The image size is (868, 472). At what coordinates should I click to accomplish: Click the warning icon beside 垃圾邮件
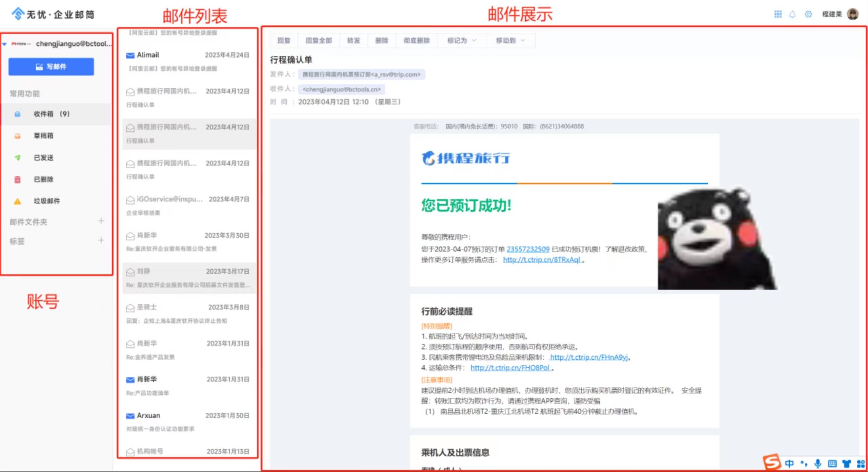(x=17, y=201)
